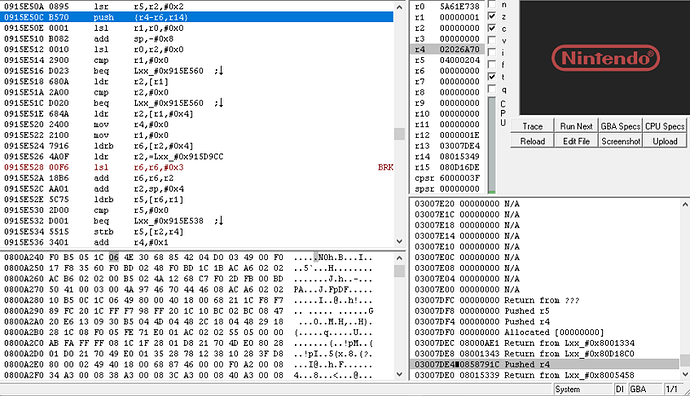Select highlighted register r4 row
The width and height of the screenshot is (690, 396).
[x=447, y=49]
